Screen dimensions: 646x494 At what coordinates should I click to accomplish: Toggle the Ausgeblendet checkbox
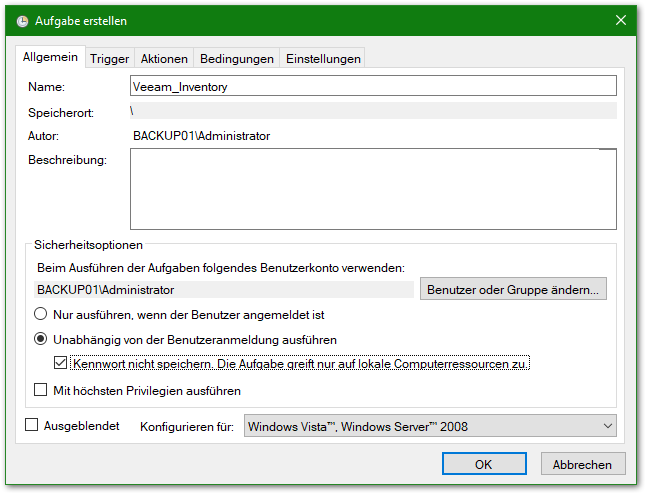[x=32, y=426]
